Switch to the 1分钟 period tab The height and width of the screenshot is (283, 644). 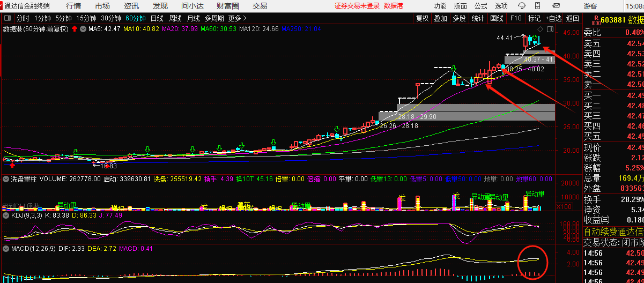[42, 18]
